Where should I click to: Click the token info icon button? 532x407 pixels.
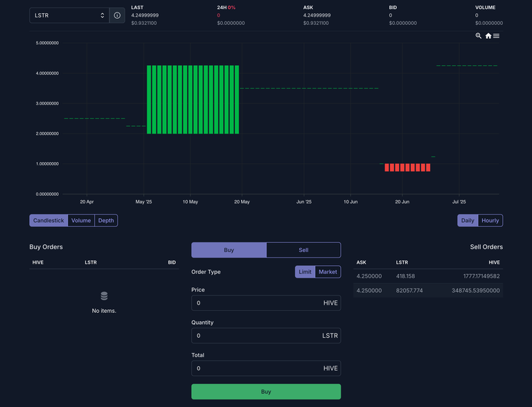click(x=117, y=15)
